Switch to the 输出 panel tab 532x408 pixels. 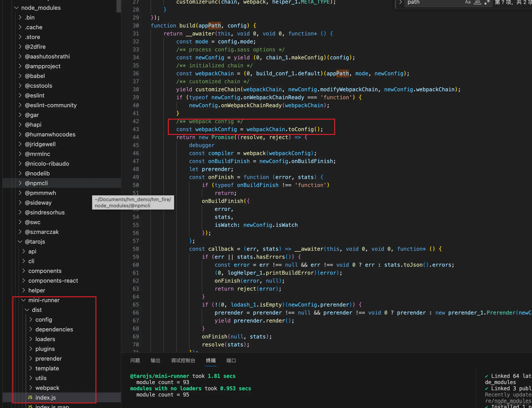tap(155, 360)
